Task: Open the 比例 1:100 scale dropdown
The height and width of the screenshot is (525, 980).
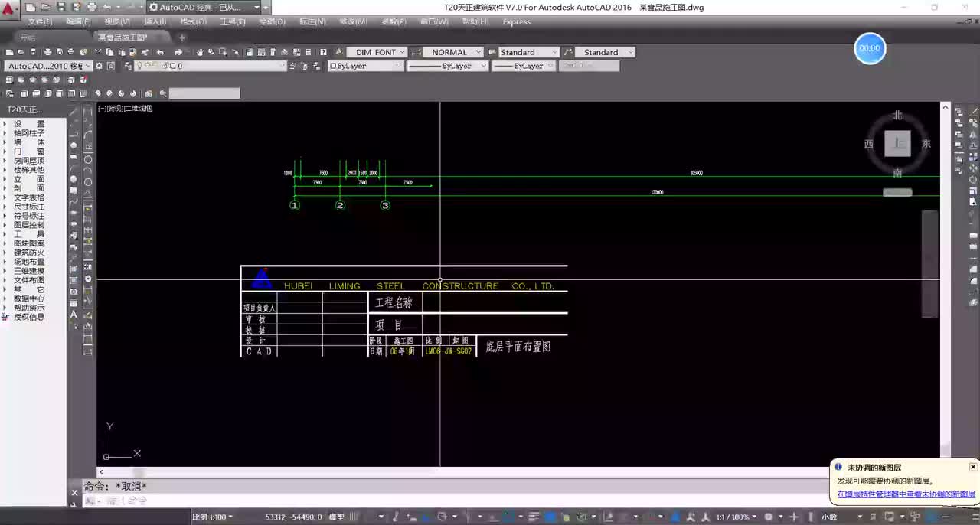Action: point(212,517)
